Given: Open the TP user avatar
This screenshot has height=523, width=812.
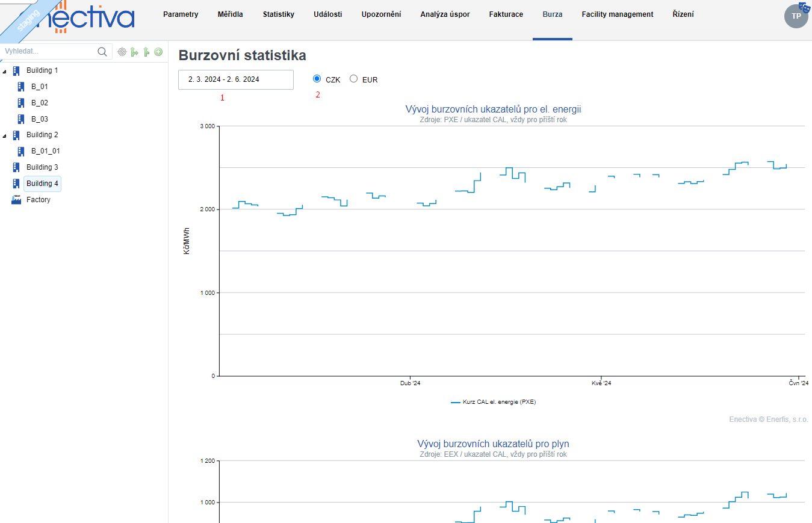Looking at the screenshot, I should (x=796, y=16).
